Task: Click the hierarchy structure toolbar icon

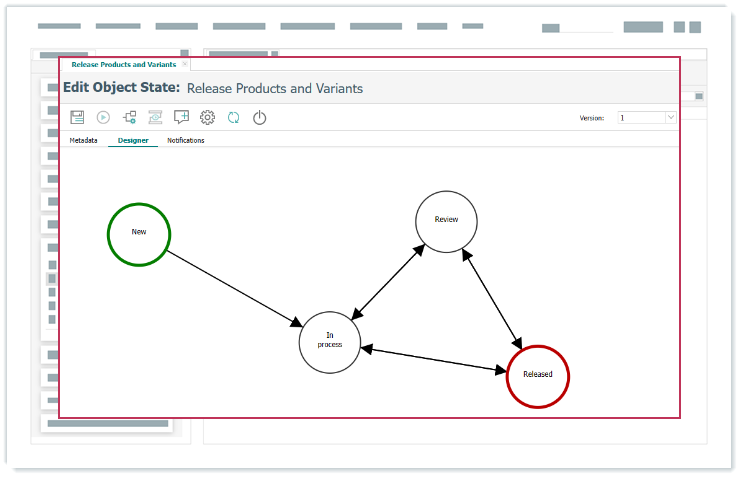Action: click(x=129, y=117)
